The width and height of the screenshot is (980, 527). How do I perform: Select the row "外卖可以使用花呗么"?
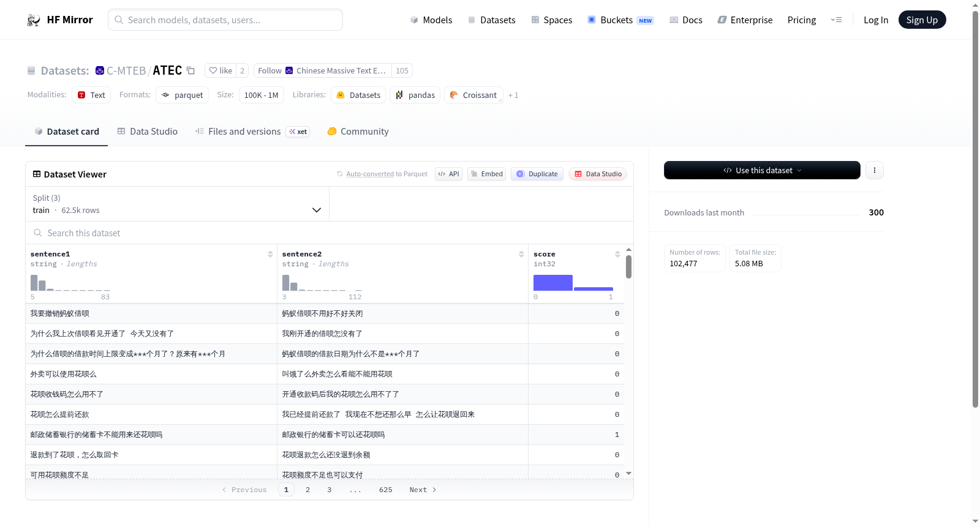(x=325, y=374)
